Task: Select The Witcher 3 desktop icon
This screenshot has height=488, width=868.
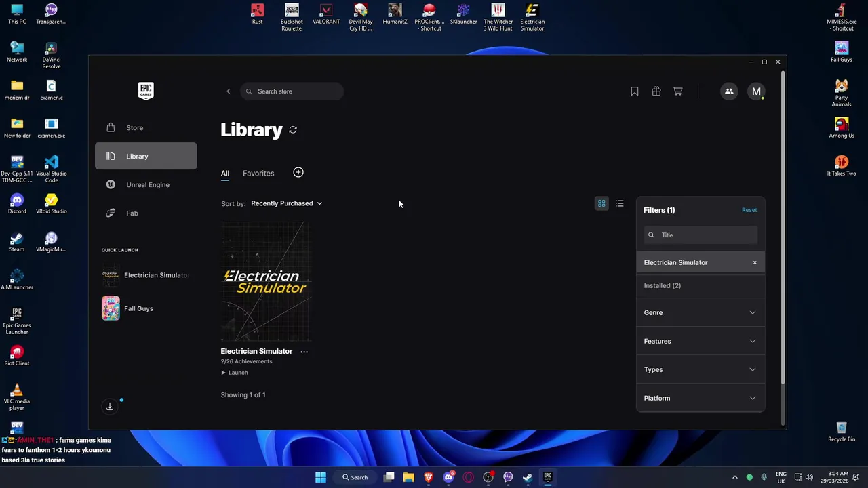Action: pos(498,17)
